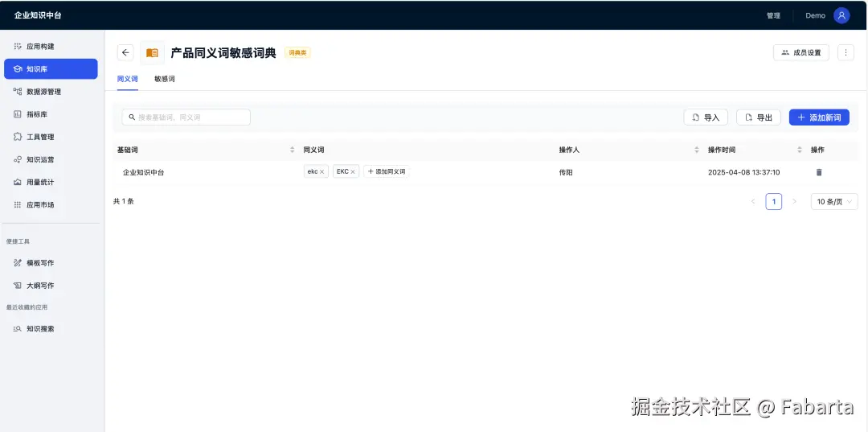Click the 企业知识中台 header logo text
Viewport: 868px width, 432px height.
38,15
